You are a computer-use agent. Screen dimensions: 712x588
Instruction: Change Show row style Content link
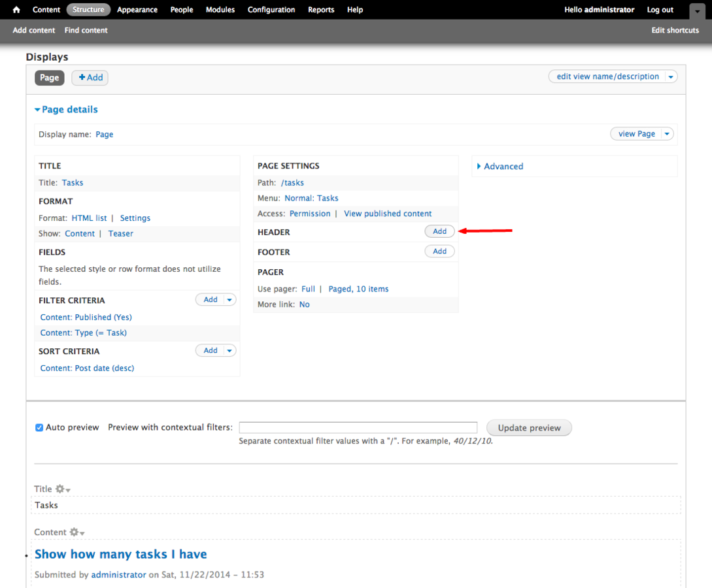(x=80, y=234)
